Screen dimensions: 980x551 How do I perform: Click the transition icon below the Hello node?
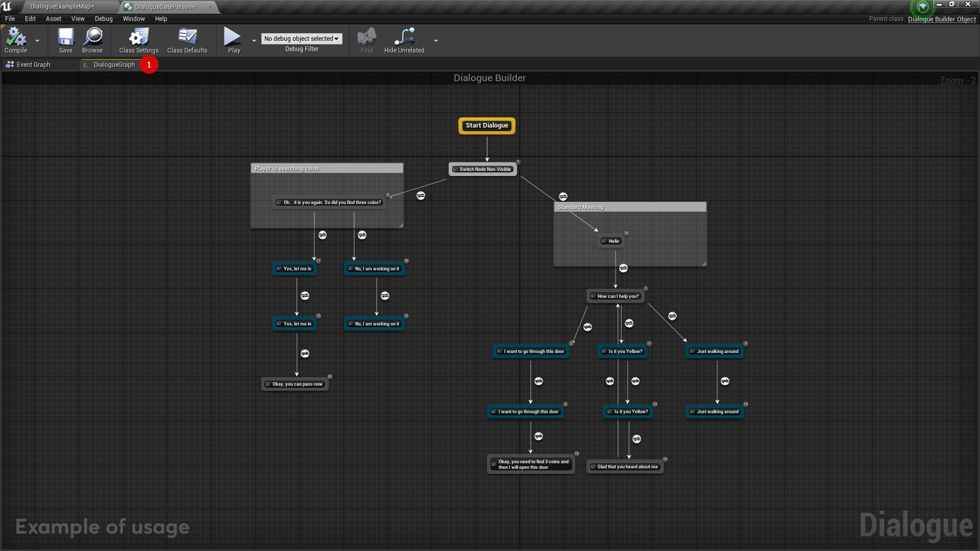click(x=623, y=268)
